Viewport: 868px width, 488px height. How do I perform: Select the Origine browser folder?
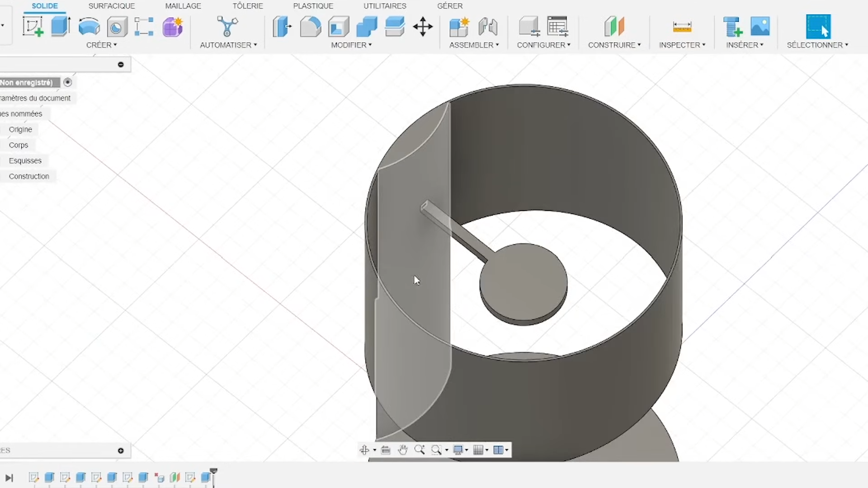tap(20, 129)
